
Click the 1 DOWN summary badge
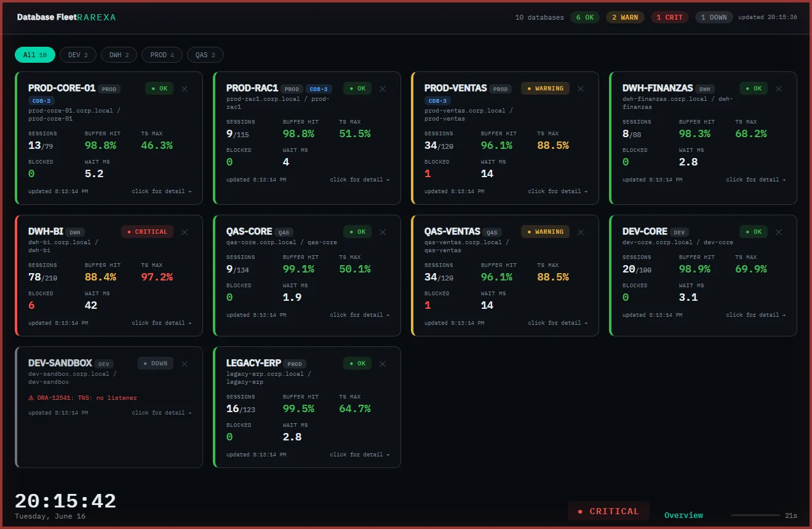click(x=714, y=17)
